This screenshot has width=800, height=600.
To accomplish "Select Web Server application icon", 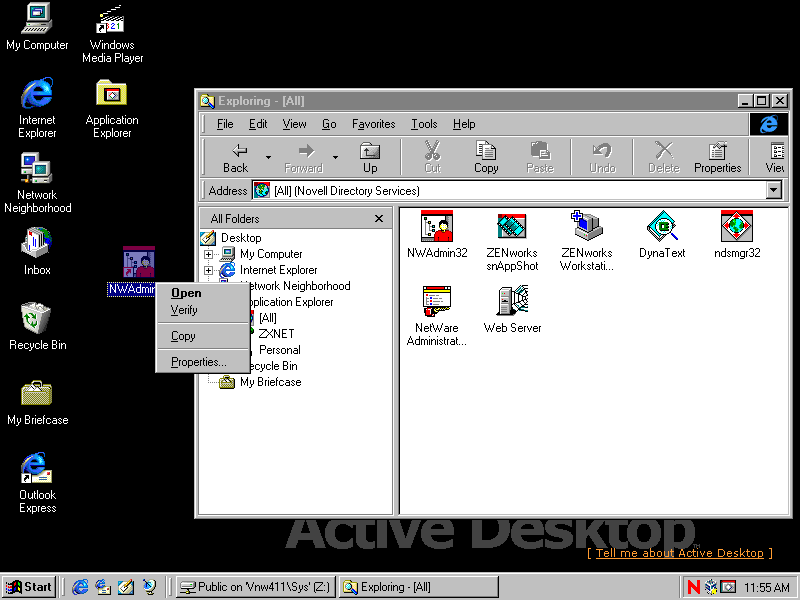I will (x=512, y=310).
